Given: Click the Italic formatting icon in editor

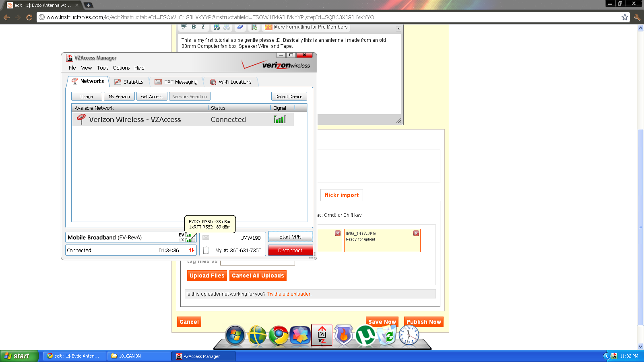Looking at the screenshot, I should point(203,27).
